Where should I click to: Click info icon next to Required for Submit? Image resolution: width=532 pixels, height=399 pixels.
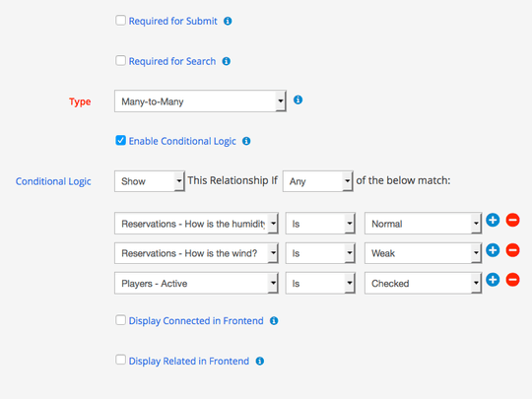(x=228, y=21)
